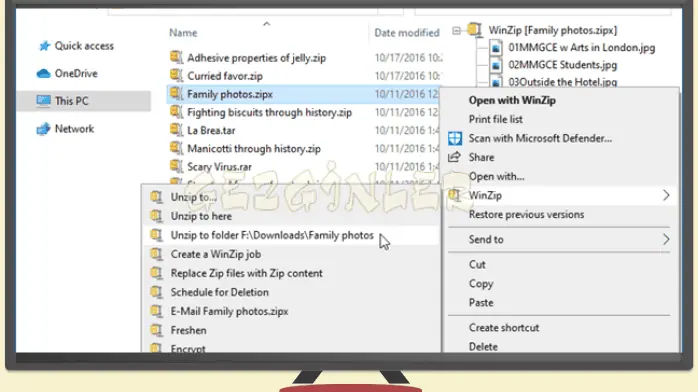The height and width of the screenshot is (392, 698).
Task: Select 03Outside the Hotel.jpg in the tree
Action: click(x=563, y=82)
